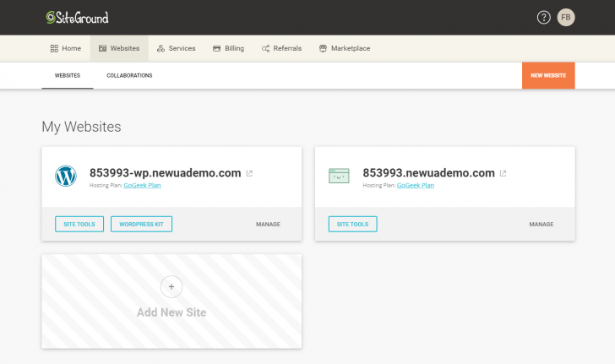Click the 853993.newuademo.com domain title
Image resolution: width=615 pixels, height=364 pixels.
point(428,173)
